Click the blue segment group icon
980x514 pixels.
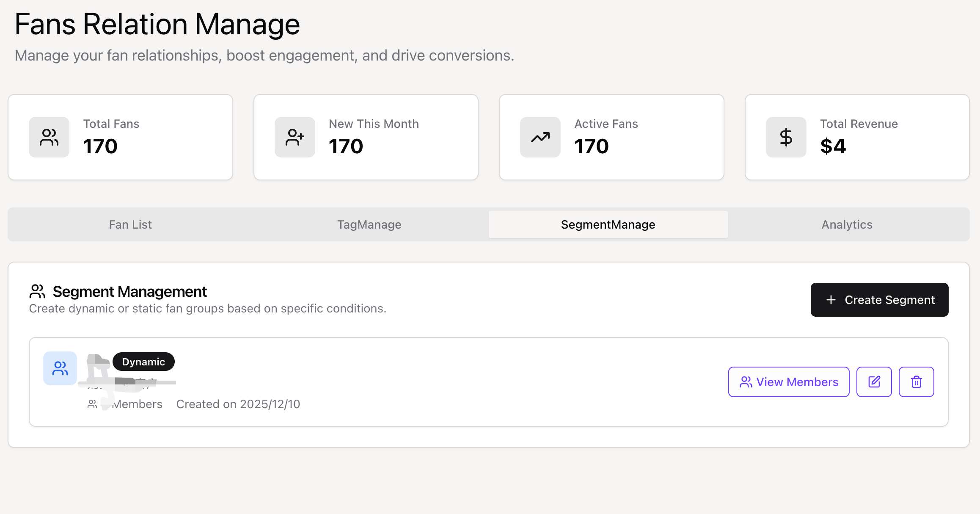(x=60, y=368)
